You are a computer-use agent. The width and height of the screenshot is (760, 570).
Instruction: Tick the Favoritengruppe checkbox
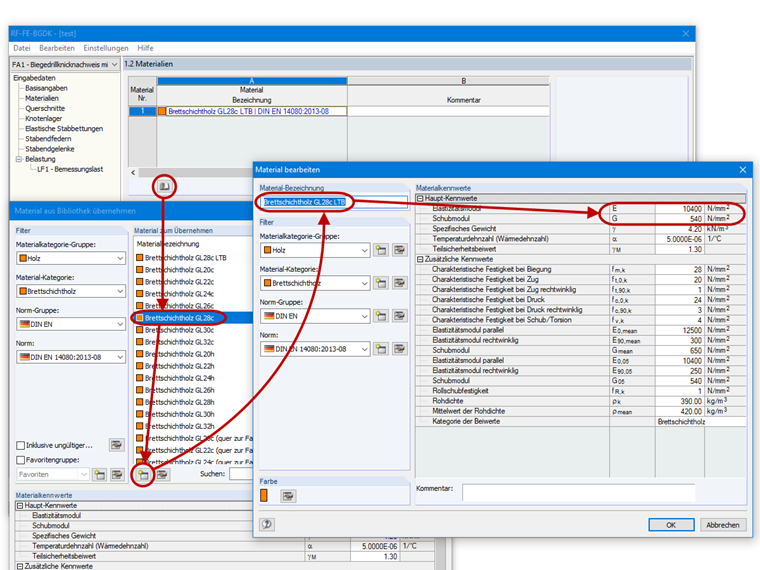pyautogui.click(x=20, y=459)
